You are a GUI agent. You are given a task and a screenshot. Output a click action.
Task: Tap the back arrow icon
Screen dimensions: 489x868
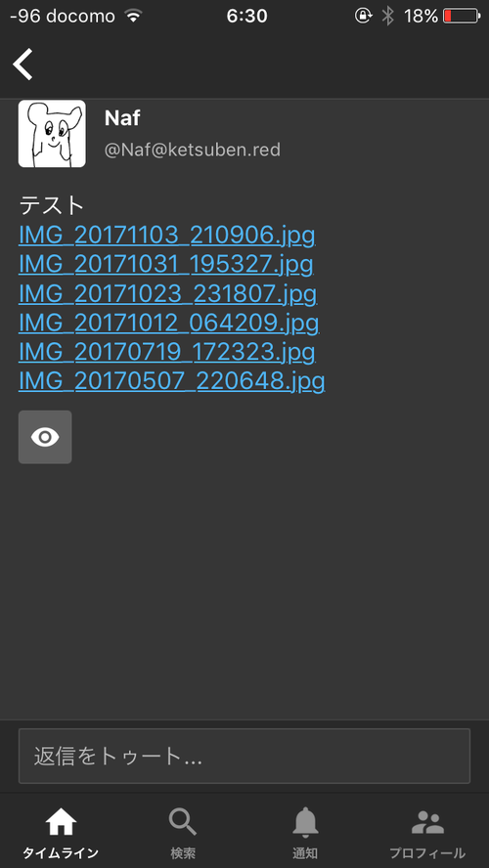click(23, 65)
